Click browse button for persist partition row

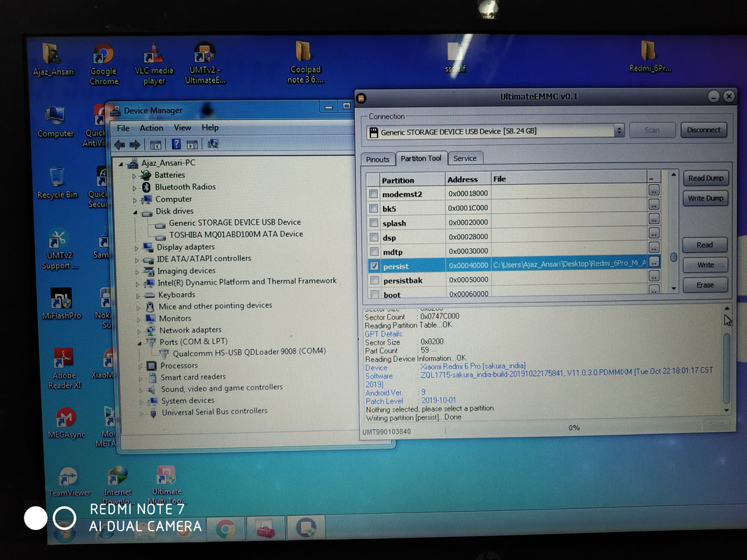[x=654, y=261]
